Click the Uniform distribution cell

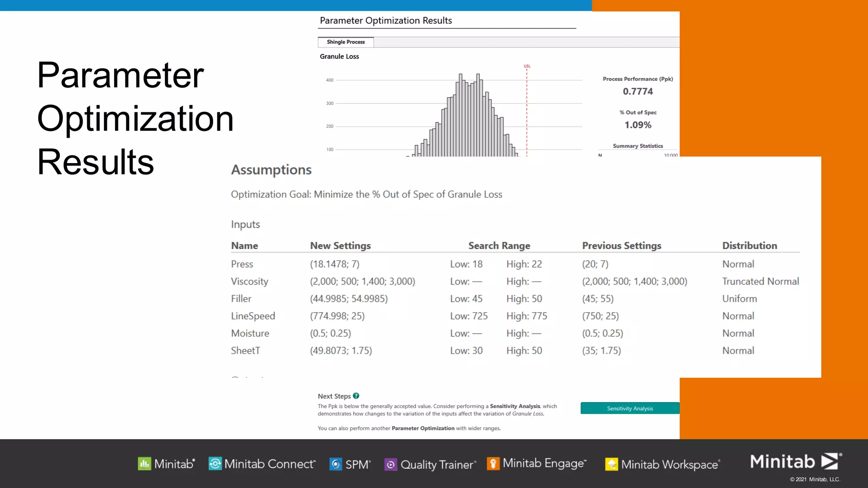point(740,299)
